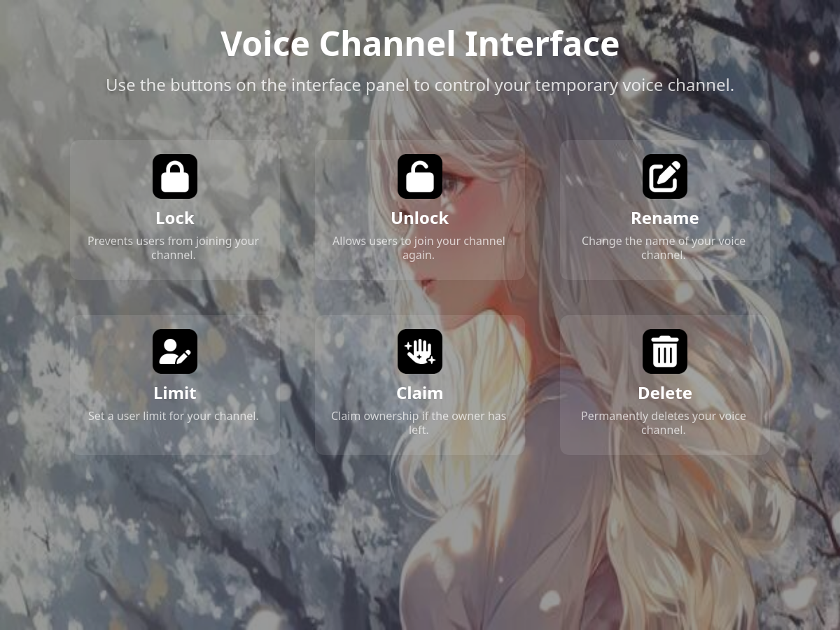
Task: Click "Change the name of your voice channel." text
Action: (x=664, y=248)
